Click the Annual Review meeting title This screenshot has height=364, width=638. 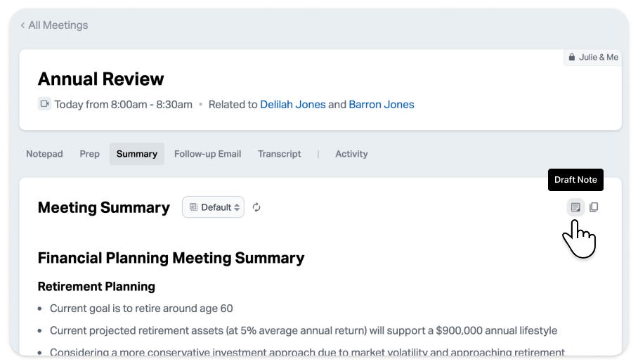pos(100,79)
